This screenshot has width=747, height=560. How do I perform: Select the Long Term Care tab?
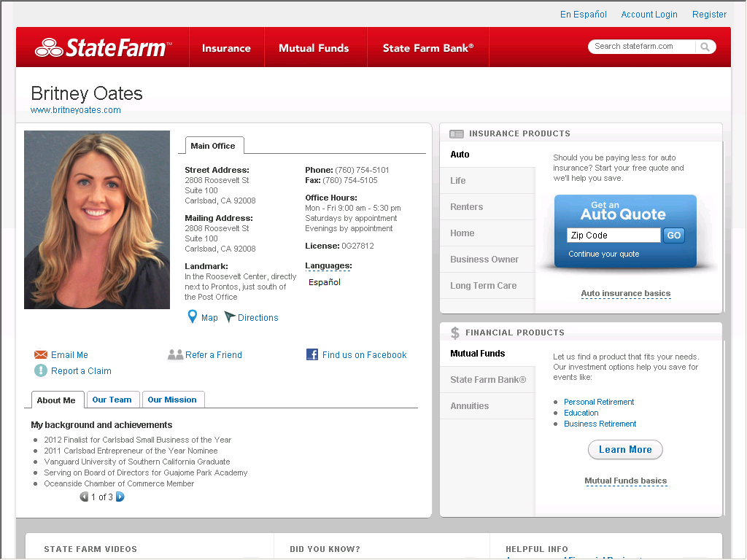click(x=488, y=285)
